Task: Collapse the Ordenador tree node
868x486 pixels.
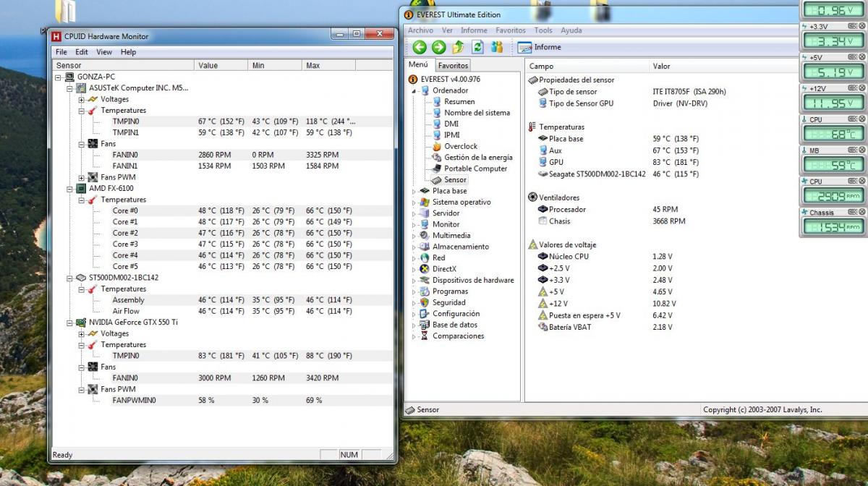Action: tap(414, 91)
